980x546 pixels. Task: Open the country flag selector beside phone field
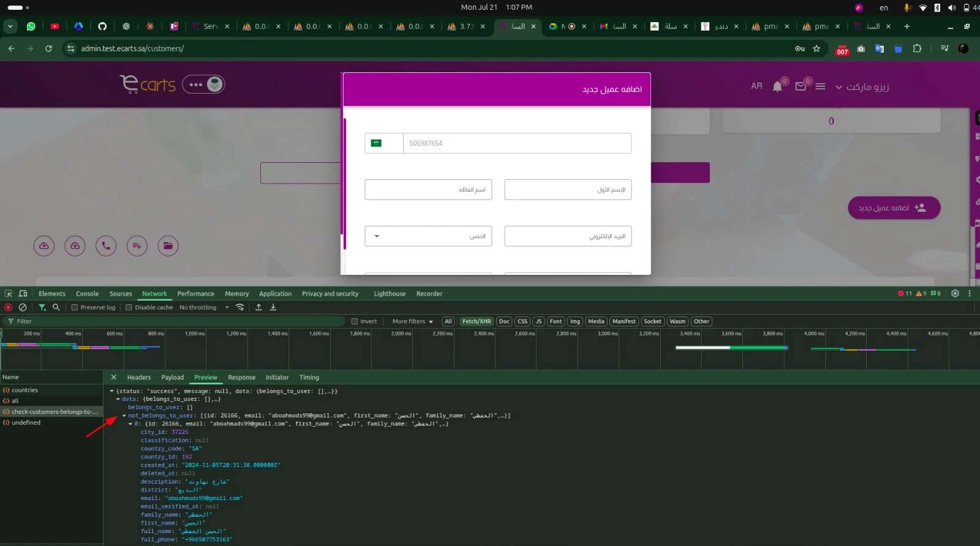pyautogui.click(x=383, y=143)
